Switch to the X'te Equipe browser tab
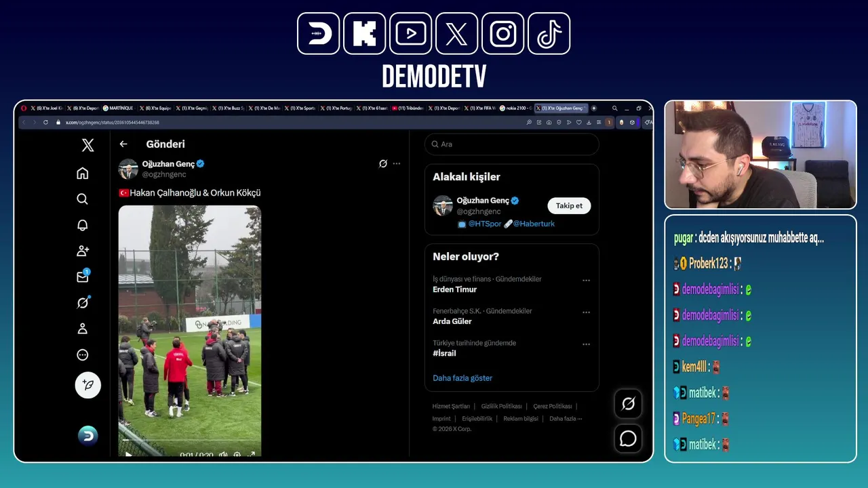The image size is (868, 488). coord(155,108)
